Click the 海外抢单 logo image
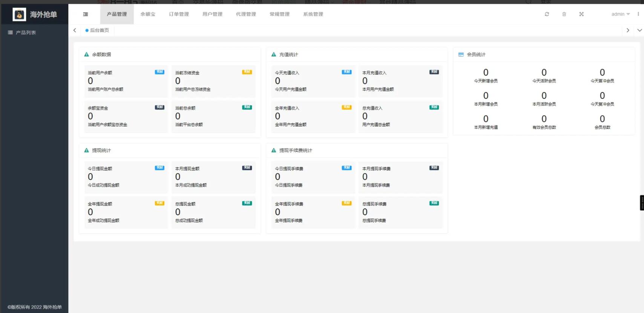The width and height of the screenshot is (644, 313). pos(19,15)
